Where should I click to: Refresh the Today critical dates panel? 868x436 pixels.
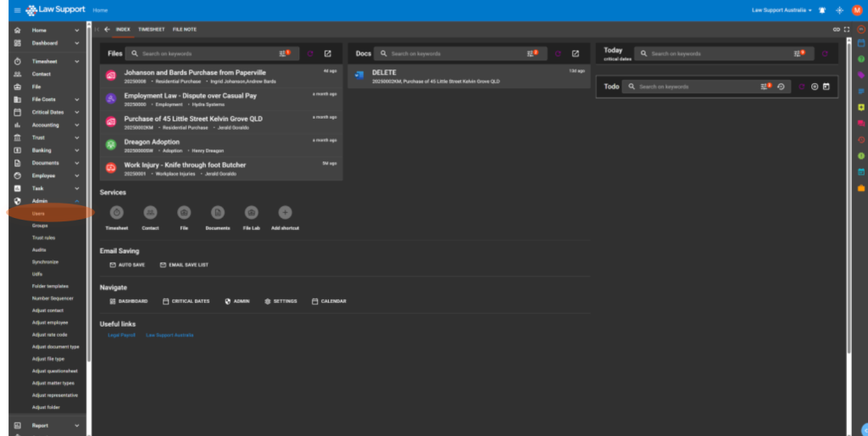[x=825, y=53]
